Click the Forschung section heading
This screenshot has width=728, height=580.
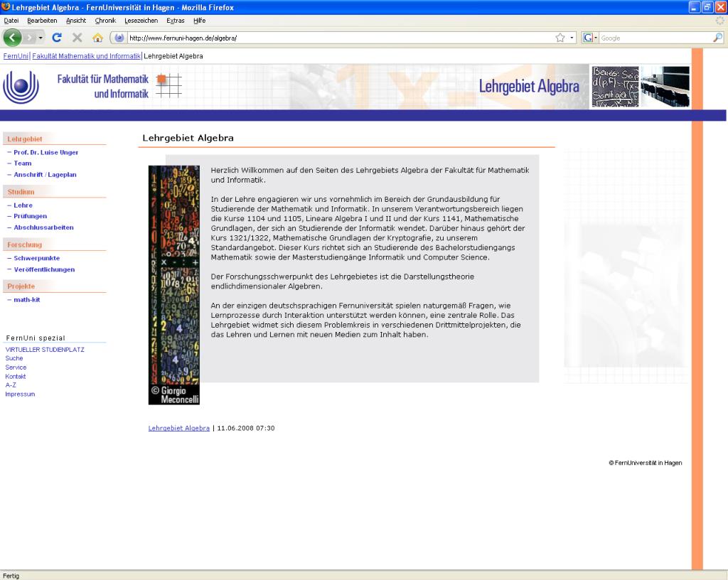[25, 245]
